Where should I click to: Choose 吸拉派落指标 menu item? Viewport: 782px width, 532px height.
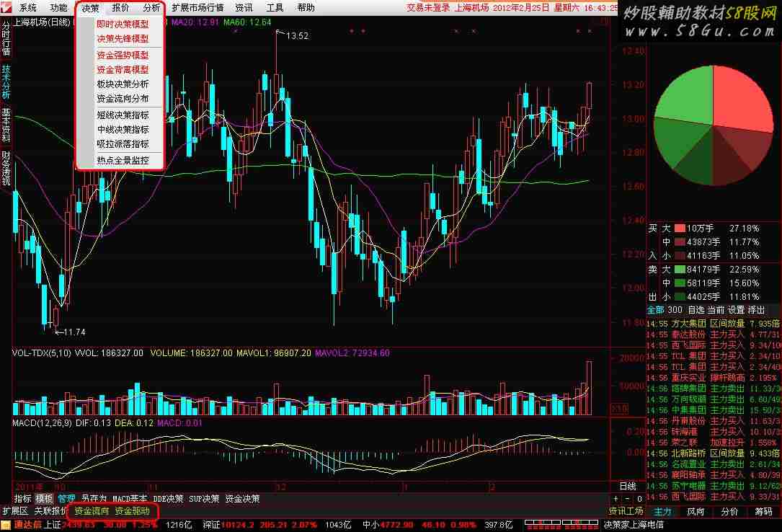pyautogui.click(x=123, y=143)
